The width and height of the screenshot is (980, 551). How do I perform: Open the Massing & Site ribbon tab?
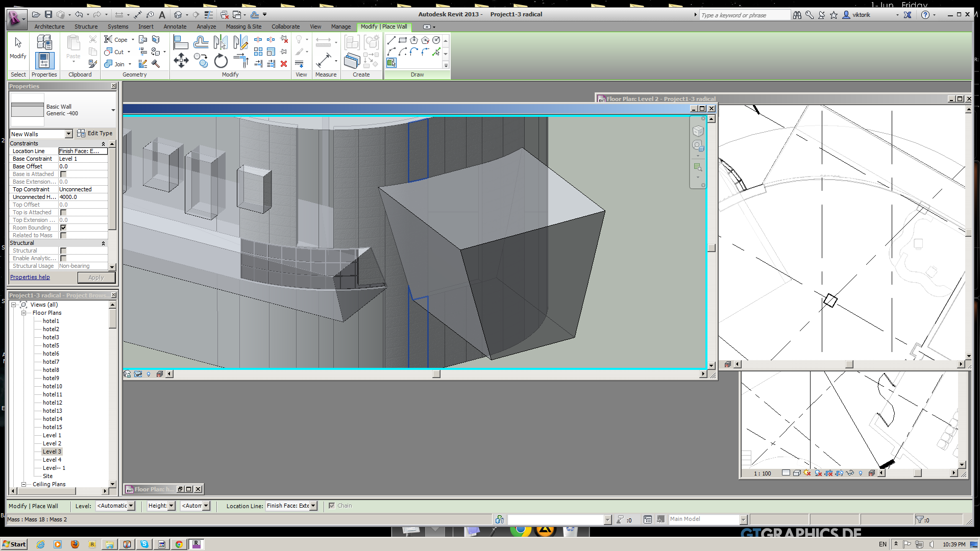pos(243,27)
